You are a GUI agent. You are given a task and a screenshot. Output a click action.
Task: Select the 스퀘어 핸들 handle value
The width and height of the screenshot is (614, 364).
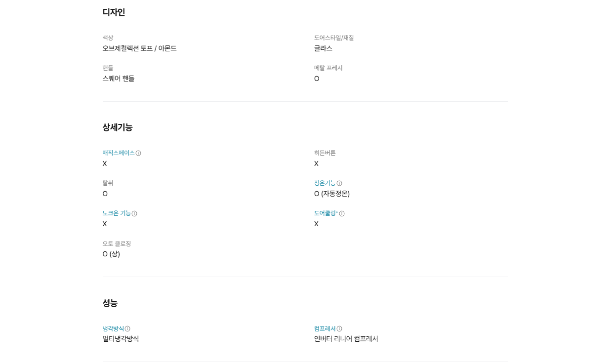[x=119, y=79]
